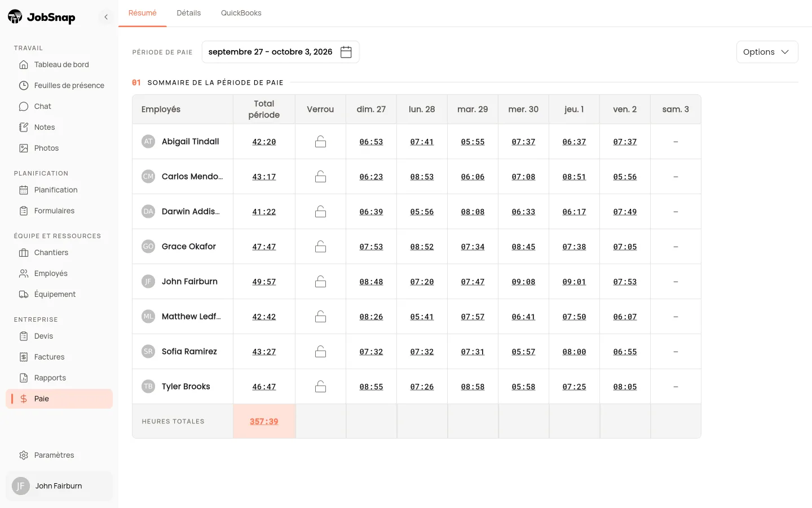This screenshot has width=812, height=508.
Task: Open the Chantiers briefcase icon
Action: 24,252
